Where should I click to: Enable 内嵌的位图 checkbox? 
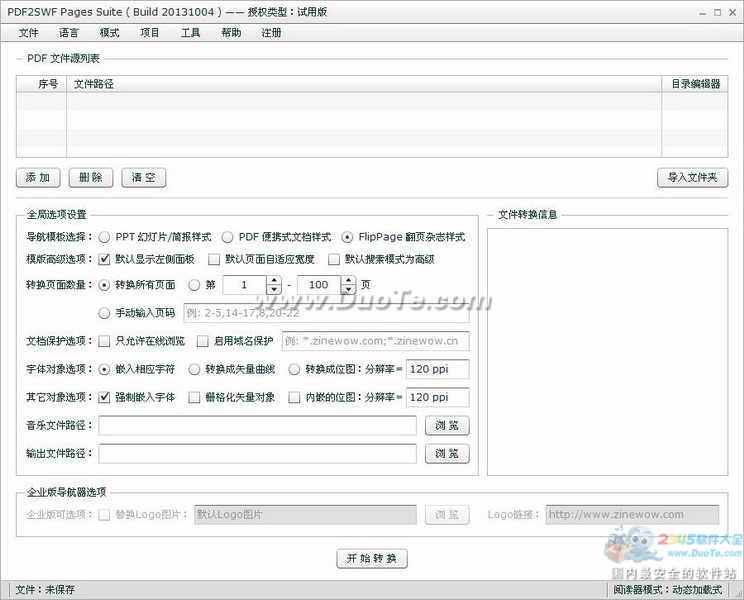click(294, 397)
